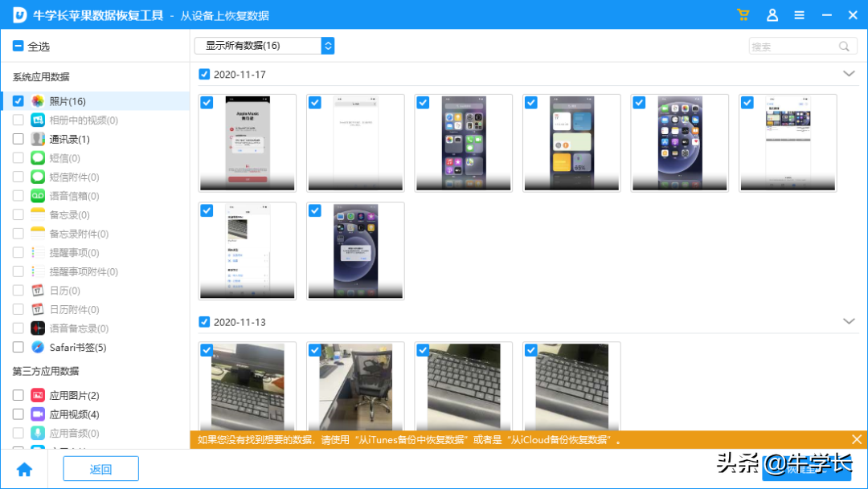
Task: Select the 应用视频(4) category label
Action: click(x=74, y=414)
